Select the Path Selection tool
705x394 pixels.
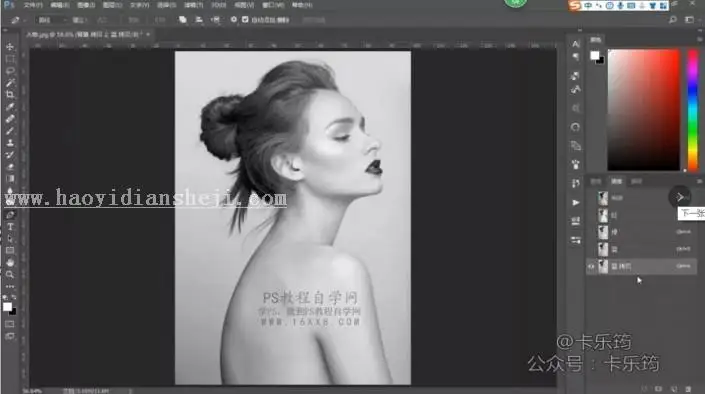pyautogui.click(x=10, y=239)
